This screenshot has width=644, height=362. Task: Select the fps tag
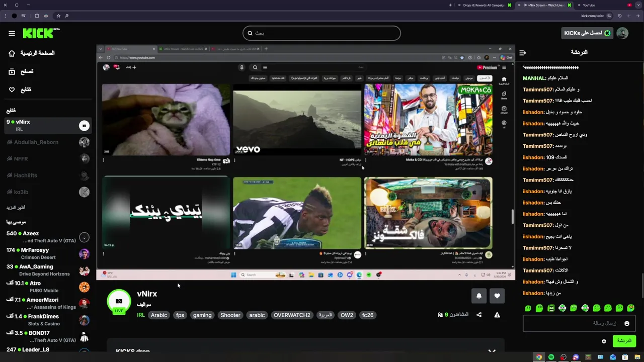coord(180,315)
